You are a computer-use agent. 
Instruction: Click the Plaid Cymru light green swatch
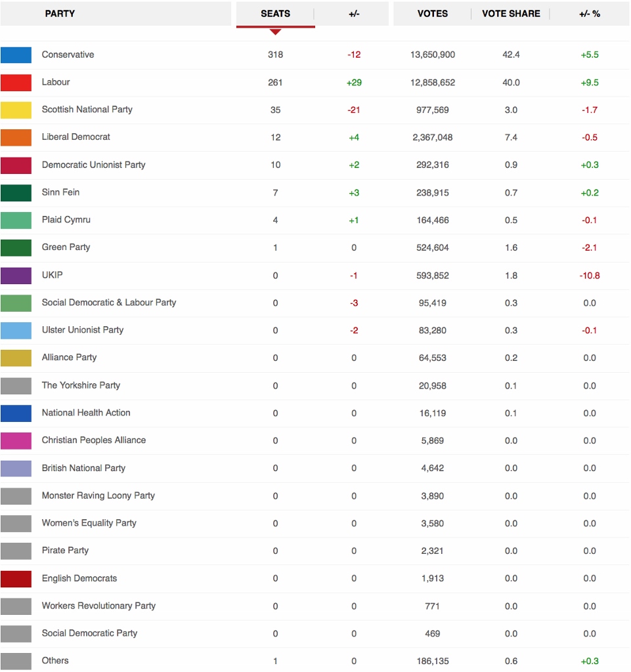pyautogui.click(x=16, y=220)
